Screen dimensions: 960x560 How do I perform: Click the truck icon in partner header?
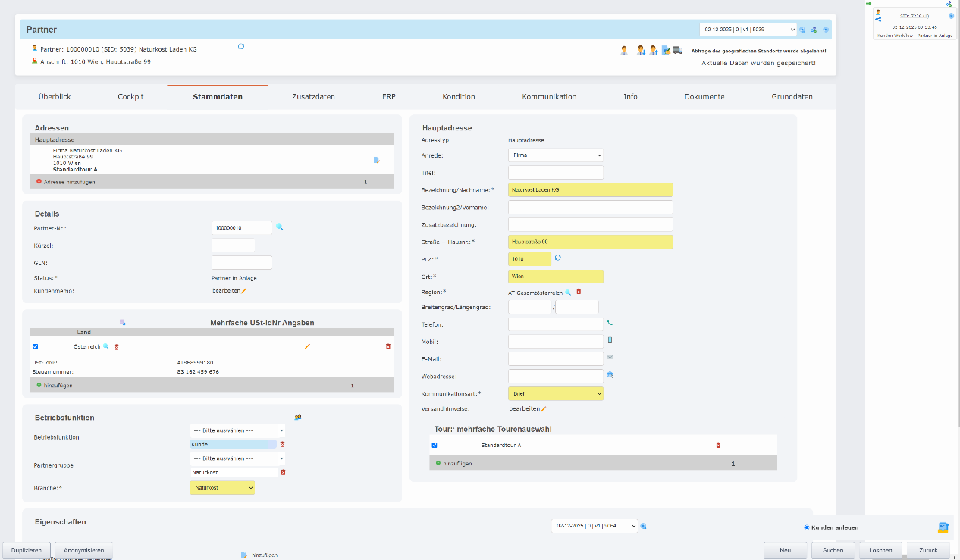point(677,50)
